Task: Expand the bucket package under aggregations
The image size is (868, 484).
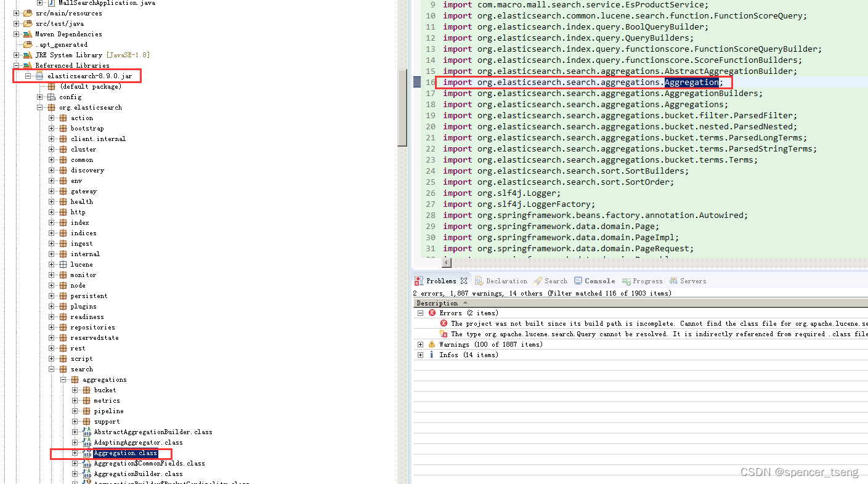Action: pos(75,390)
